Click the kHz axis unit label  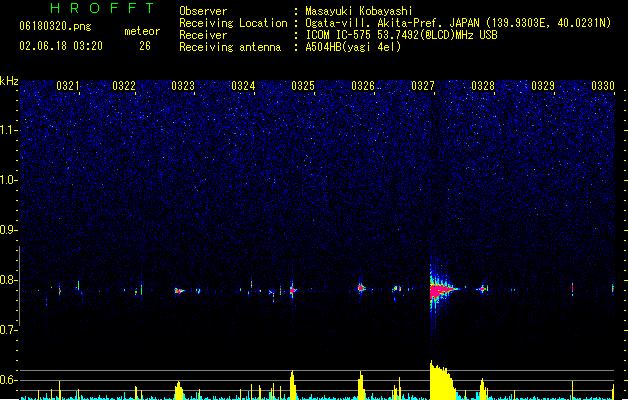point(9,81)
